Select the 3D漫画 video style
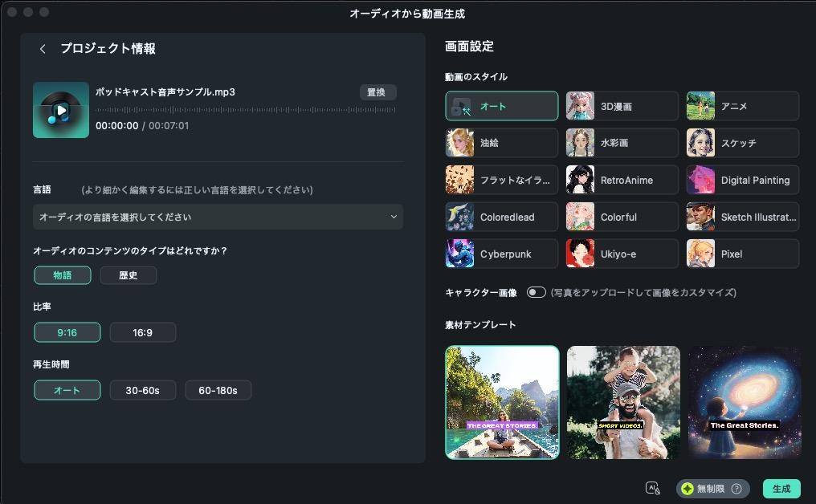 pyautogui.click(x=622, y=105)
